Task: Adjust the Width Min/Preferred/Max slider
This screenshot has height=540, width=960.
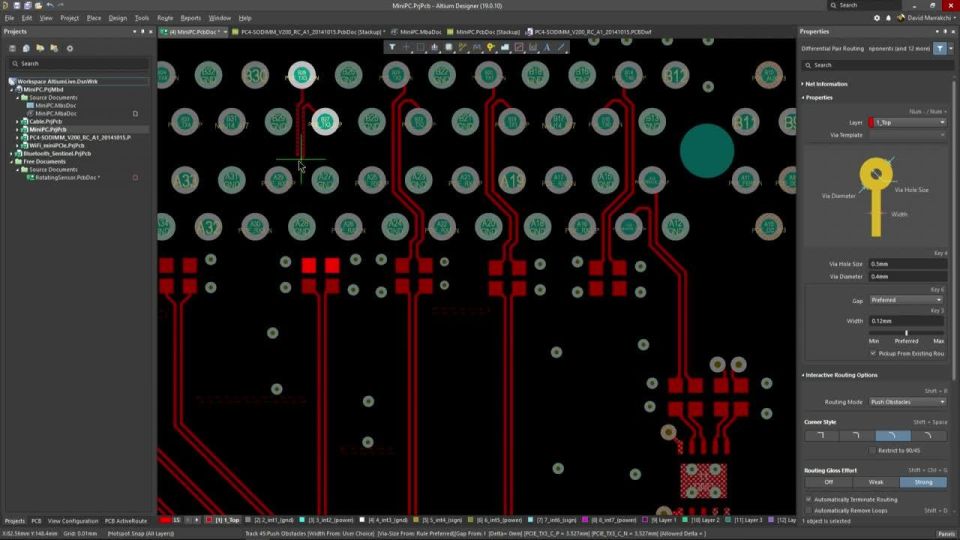Action: (907, 333)
